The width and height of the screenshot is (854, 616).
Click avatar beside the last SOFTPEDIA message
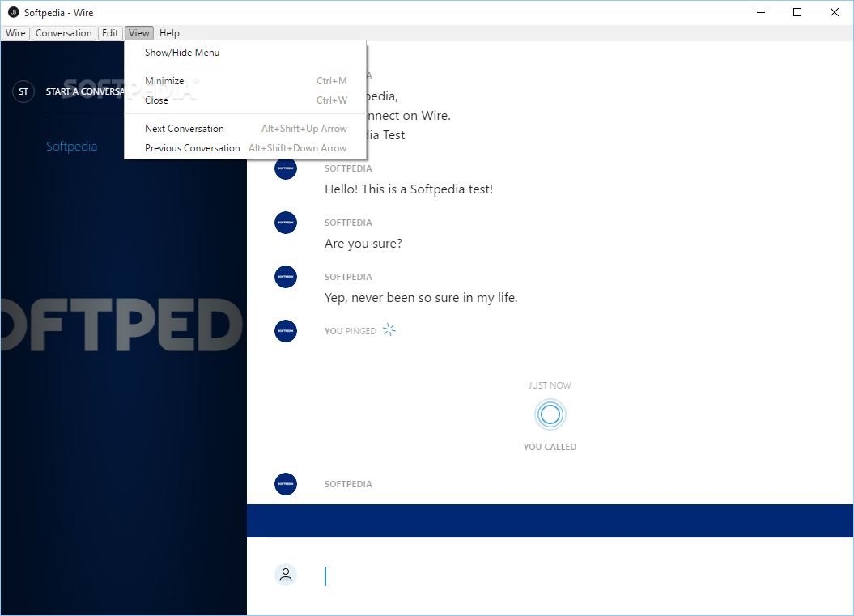(286, 483)
